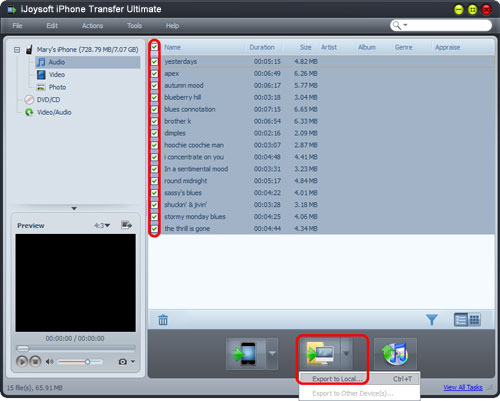Switch to list view mode
Image resolution: width=500 pixels, height=401 pixels.
461,320
